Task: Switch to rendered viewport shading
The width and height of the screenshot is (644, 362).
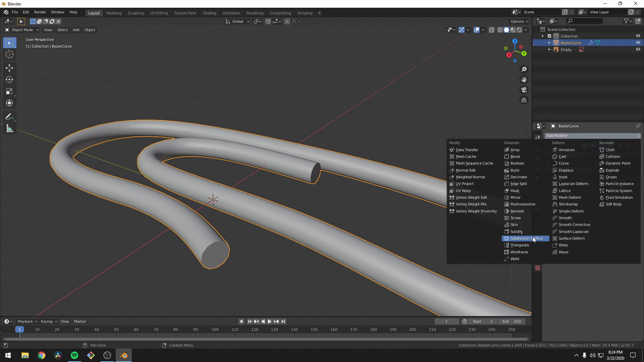Action: tap(519, 29)
